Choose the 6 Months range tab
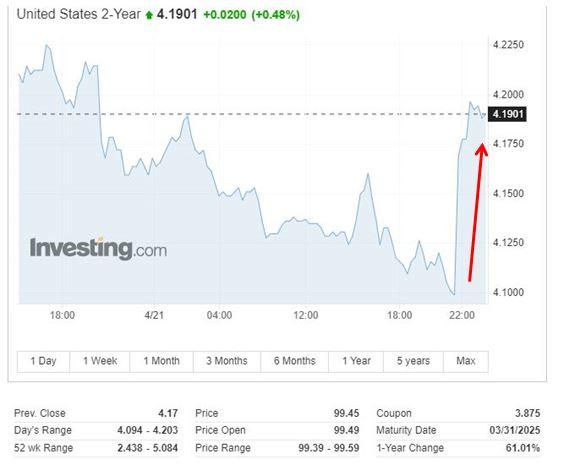The height and width of the screenshot is (475, 564). pyautogui.click(x=295, y=361)
